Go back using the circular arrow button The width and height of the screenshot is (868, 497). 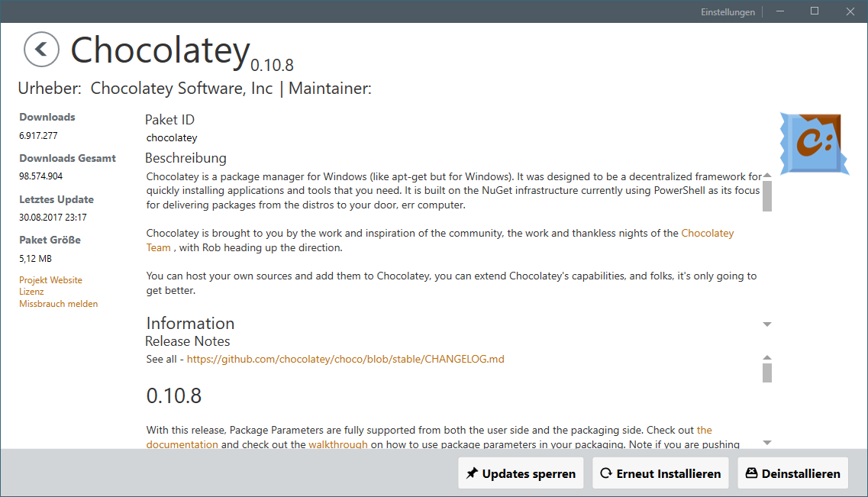pos(41,50)
